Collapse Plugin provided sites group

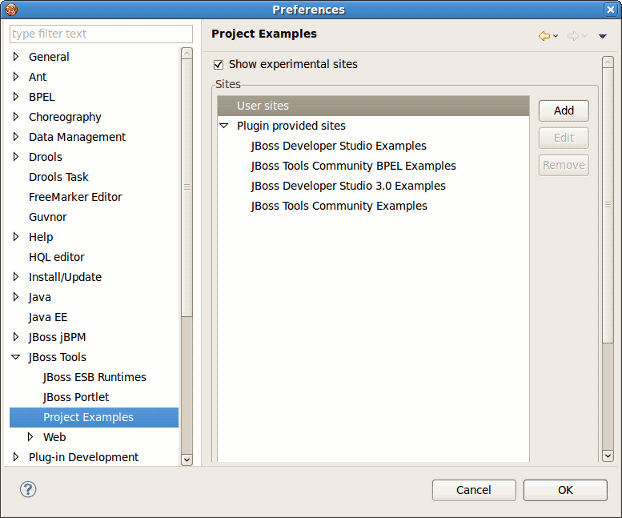coord(224,126)
